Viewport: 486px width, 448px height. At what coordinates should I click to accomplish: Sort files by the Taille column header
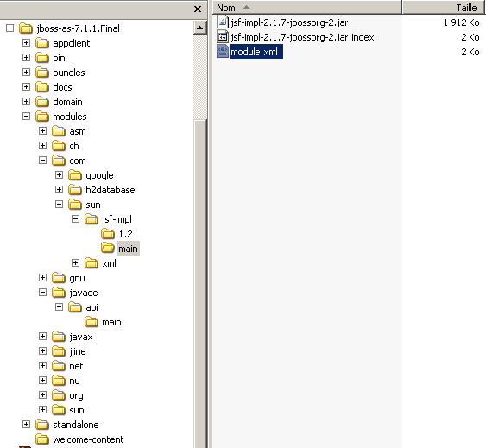[x=444, y=8]
